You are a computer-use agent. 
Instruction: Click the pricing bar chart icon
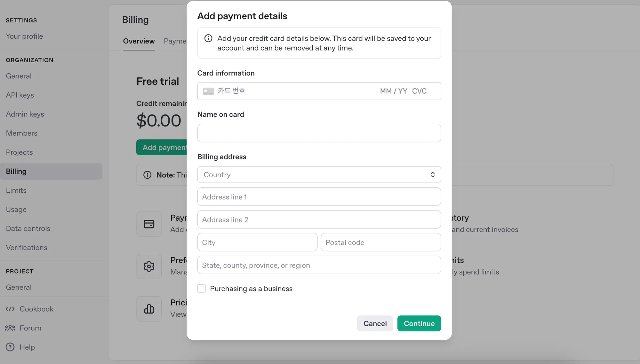click(x=149, y=309)
